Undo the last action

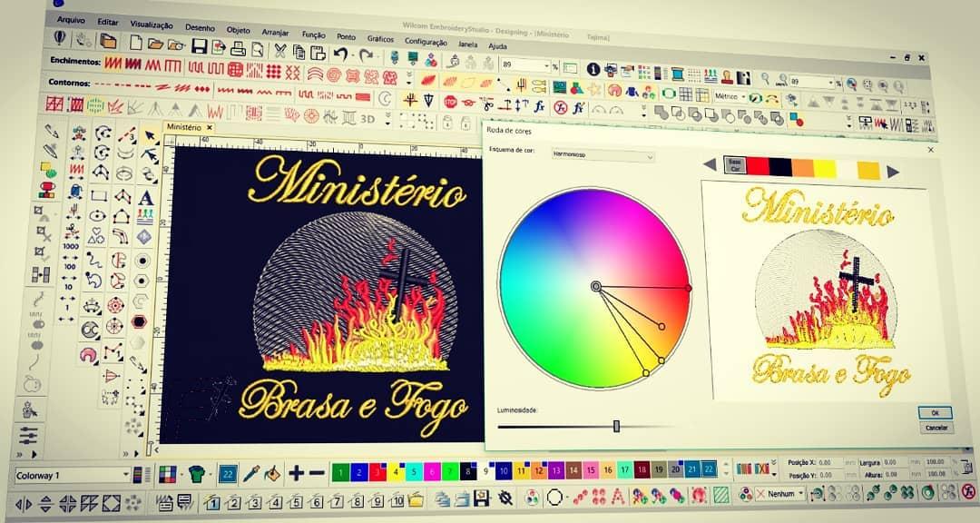(340, 54)
